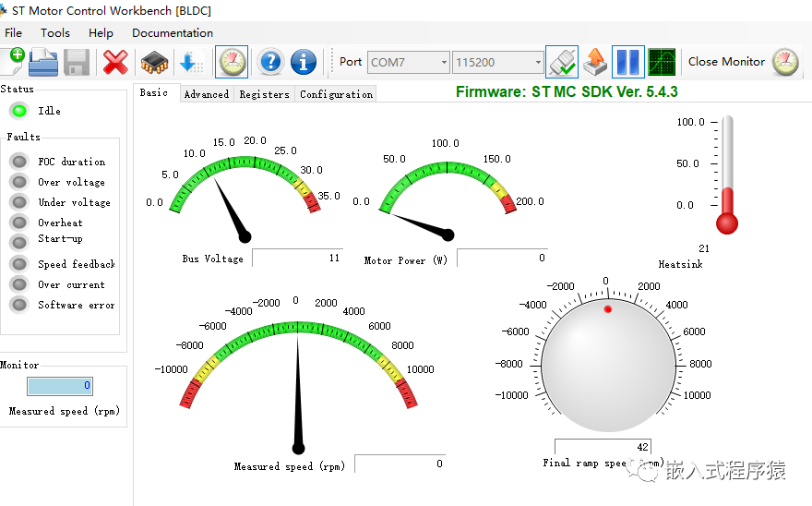Image resolution: width=812 pixels, height=506 pixels.
Task: Click the blue download arrow icon
Action: (191, 62)
